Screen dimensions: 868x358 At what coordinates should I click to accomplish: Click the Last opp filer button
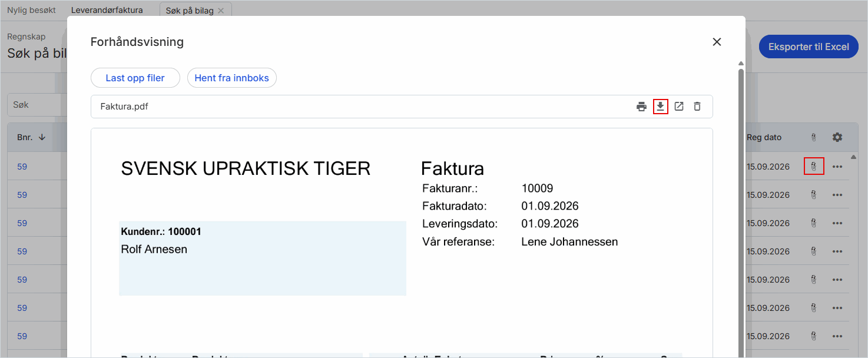pos(135,78)
